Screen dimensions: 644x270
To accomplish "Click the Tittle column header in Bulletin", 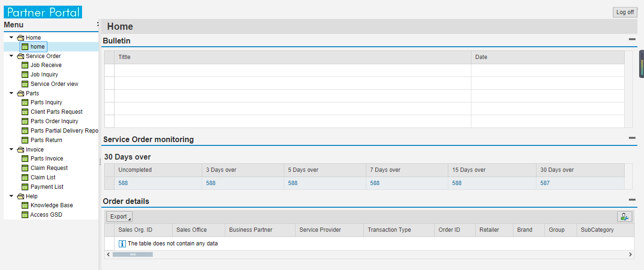I will (293, 57).
